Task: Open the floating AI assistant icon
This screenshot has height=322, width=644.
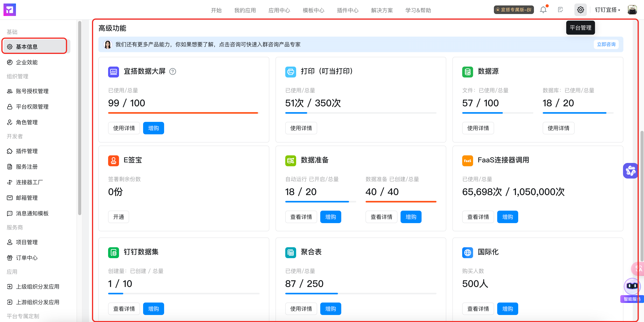Action: (631, 171)
